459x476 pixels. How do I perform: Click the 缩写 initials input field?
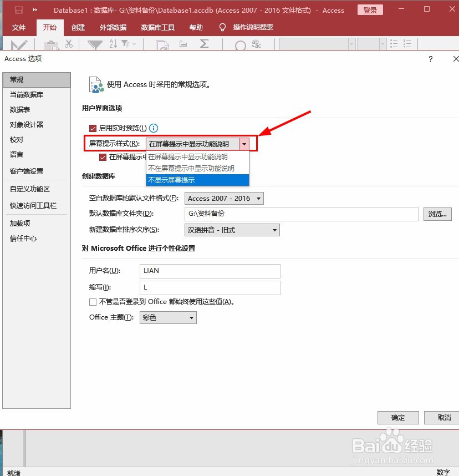(210, 288)
